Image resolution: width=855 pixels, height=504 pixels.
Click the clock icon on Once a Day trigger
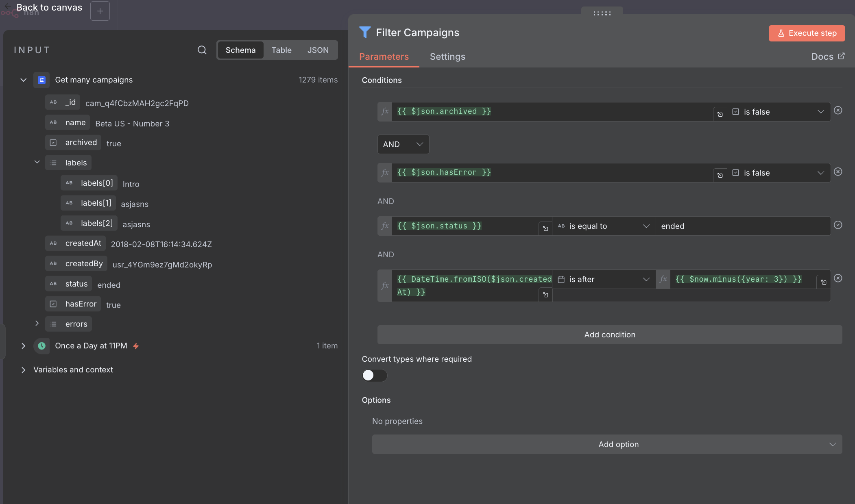coord(41,346)
